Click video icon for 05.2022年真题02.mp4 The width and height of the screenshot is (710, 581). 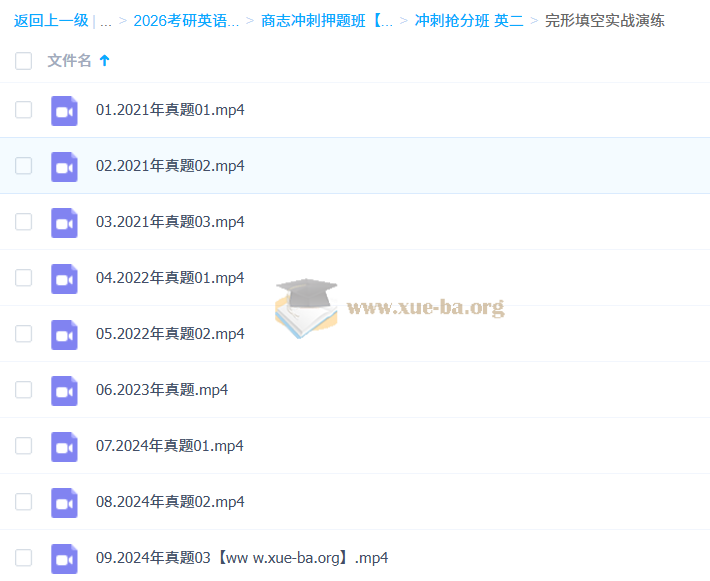pos(65,334)
